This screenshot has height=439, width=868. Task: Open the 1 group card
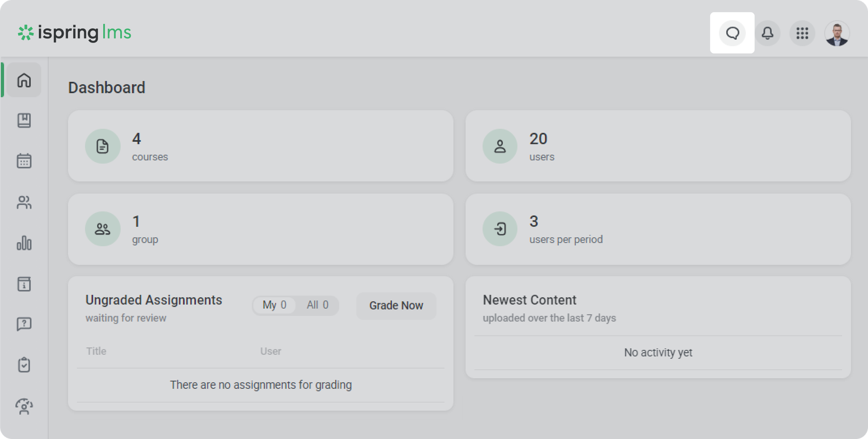(260, 229)
